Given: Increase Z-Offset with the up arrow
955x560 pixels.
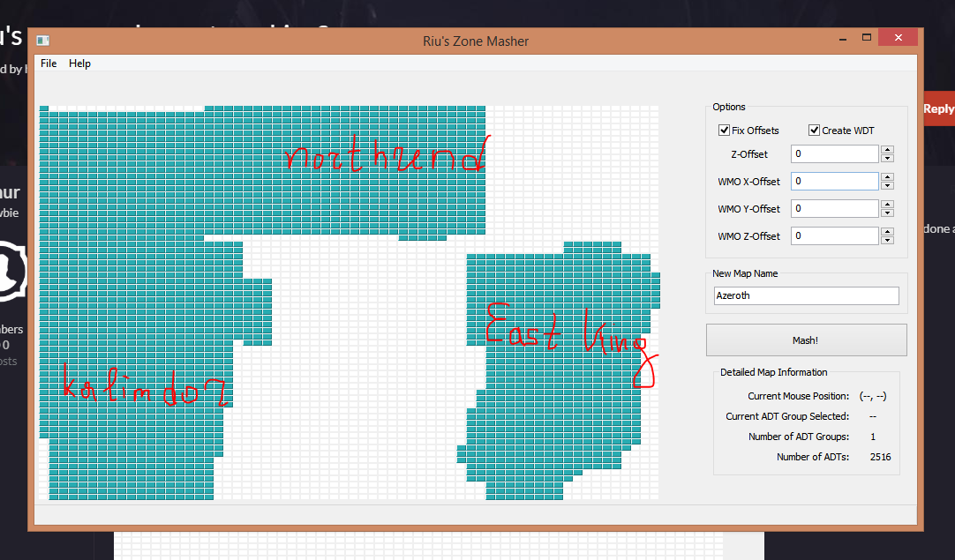Looking at the screenshot, I should (888, 150).
